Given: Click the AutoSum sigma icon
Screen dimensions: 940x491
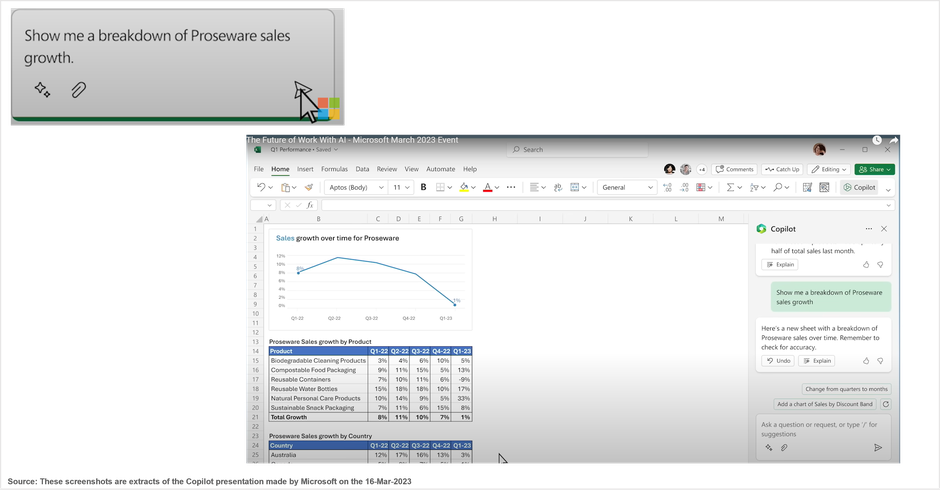Looking at the screenshot, I should point(730,188).
